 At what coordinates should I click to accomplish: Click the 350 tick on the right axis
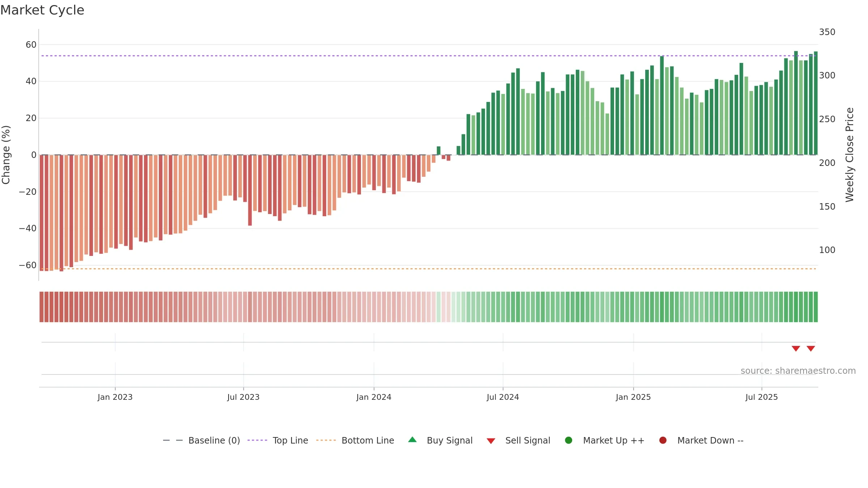827,32
